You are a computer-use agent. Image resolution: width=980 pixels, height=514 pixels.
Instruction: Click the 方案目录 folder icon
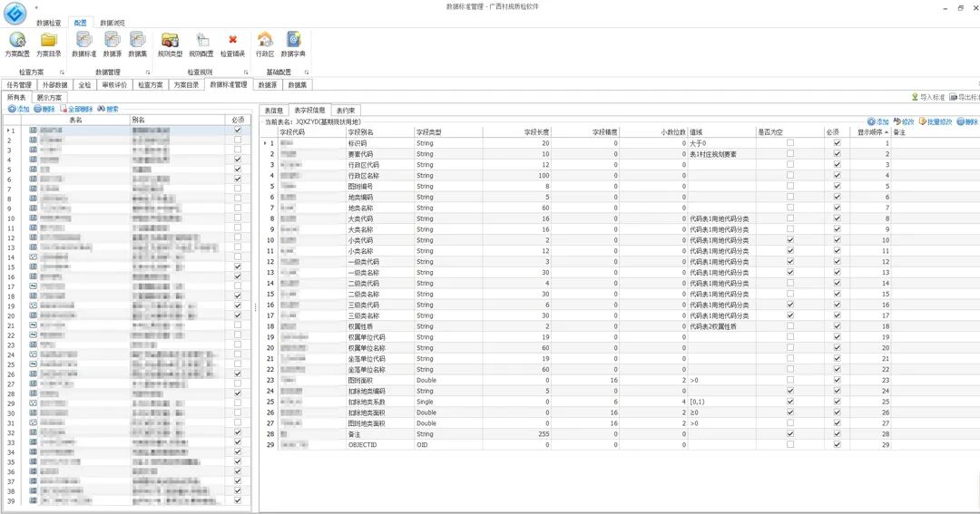pyautogui.click(x=49, y=40)
